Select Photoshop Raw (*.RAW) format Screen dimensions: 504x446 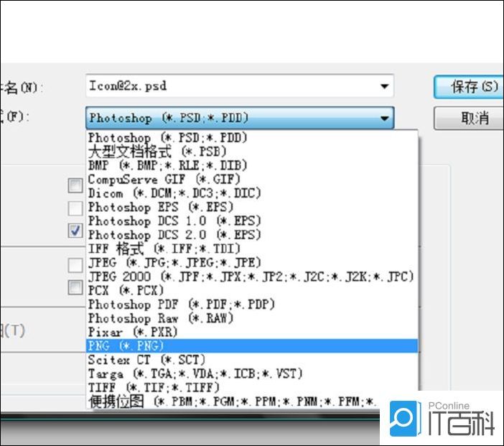[252, 318]
